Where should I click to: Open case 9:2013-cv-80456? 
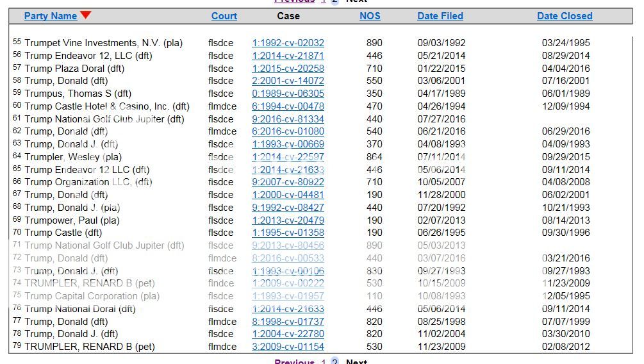(288, 245)
